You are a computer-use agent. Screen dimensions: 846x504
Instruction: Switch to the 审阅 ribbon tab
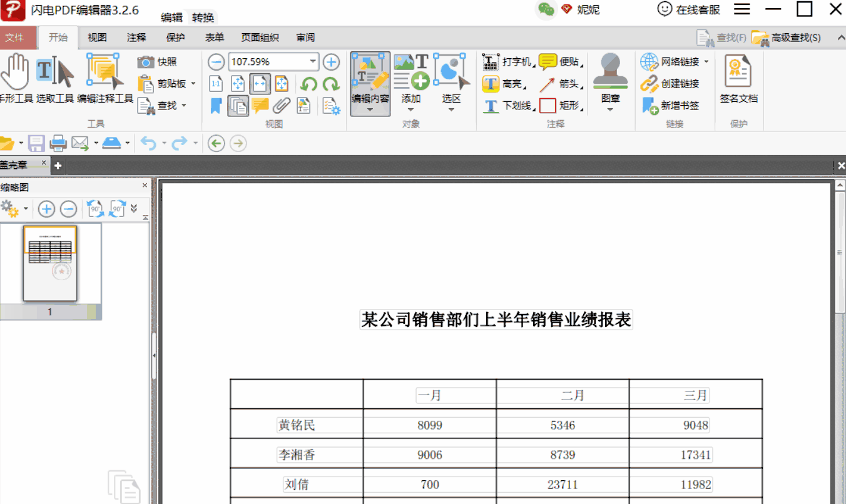[x=305, y=38]
